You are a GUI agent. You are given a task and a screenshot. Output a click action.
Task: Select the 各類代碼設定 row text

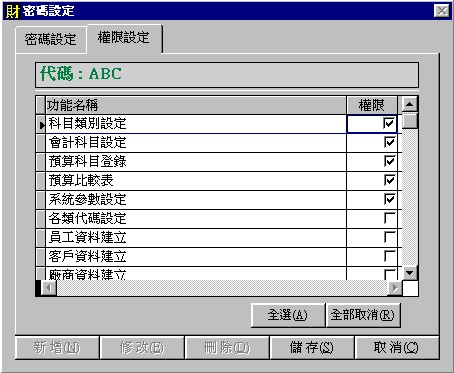[87, 219]
